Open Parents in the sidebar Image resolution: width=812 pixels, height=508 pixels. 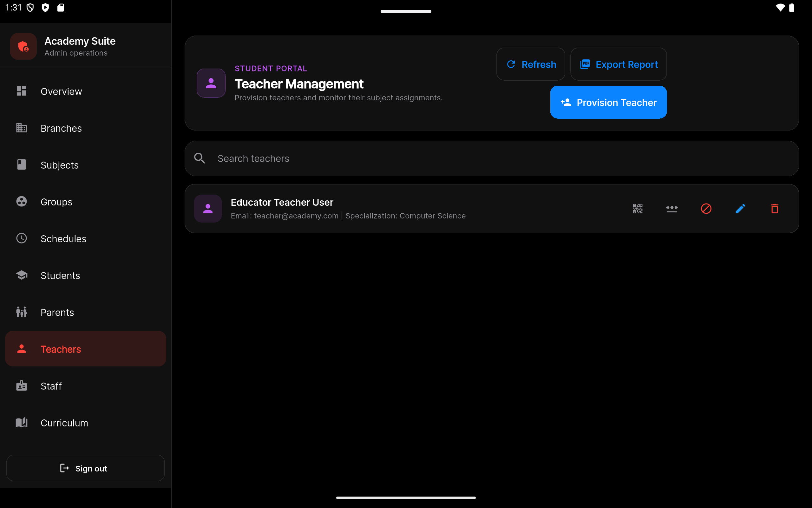click(86, 312)
